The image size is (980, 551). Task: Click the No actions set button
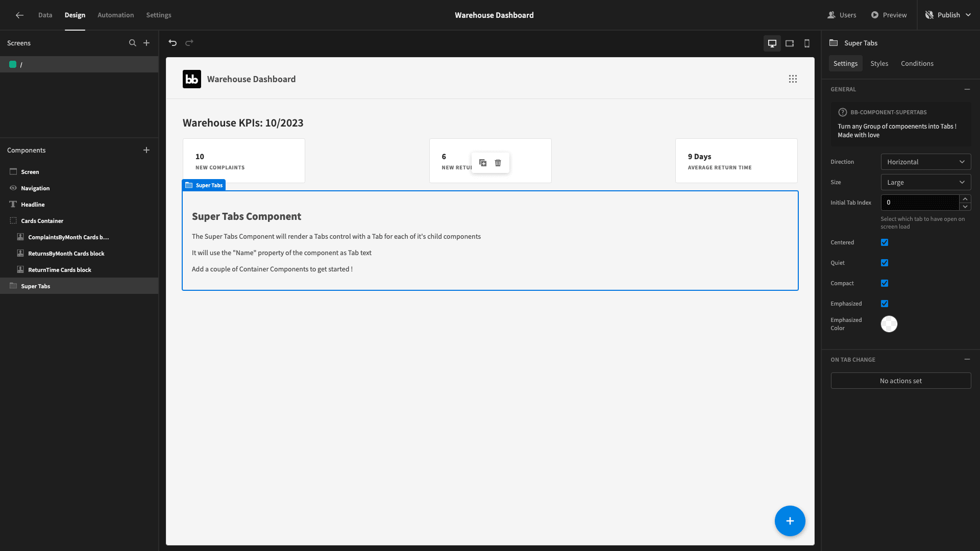[900, 380]
